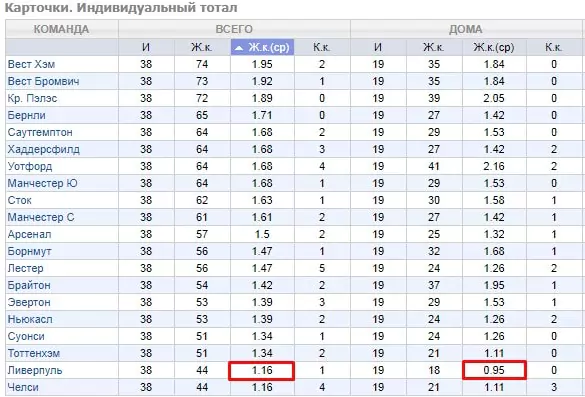Image resolution: width=585 pixels, height=397 pixels.
Task: Open the Лестер team link
Action: pyautogui.click(x=25, y=268)
